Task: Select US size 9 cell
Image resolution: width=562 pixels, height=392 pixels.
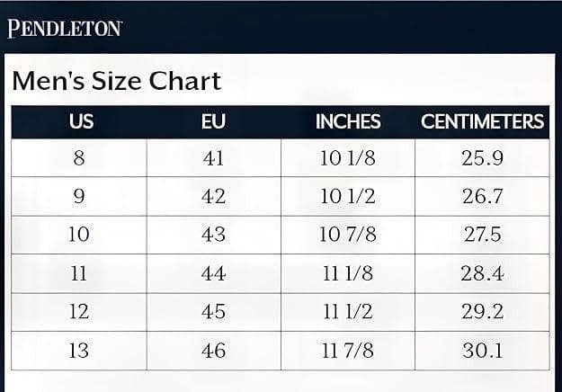Action: tap(79, 197)
